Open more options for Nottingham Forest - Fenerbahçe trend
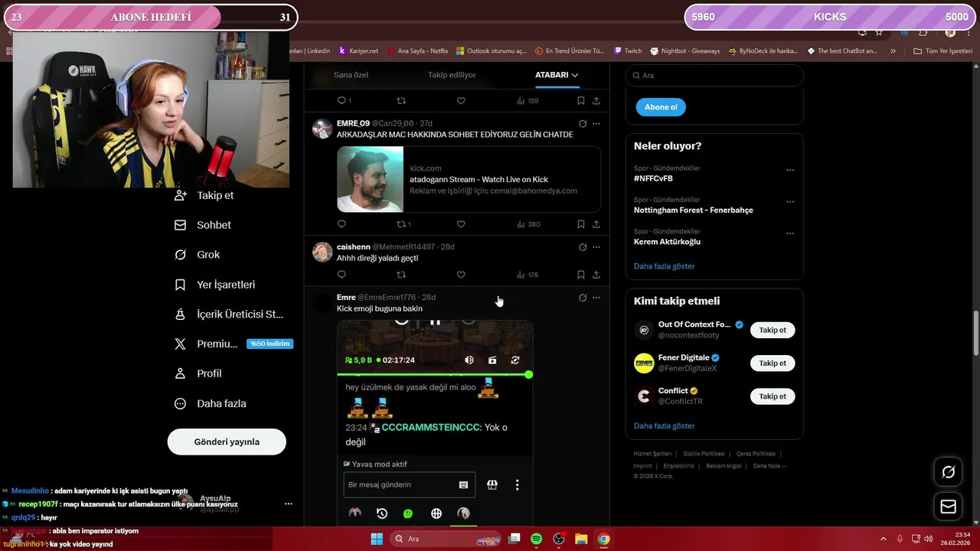Viewport: 980px width, 551px height. (790, 202)
